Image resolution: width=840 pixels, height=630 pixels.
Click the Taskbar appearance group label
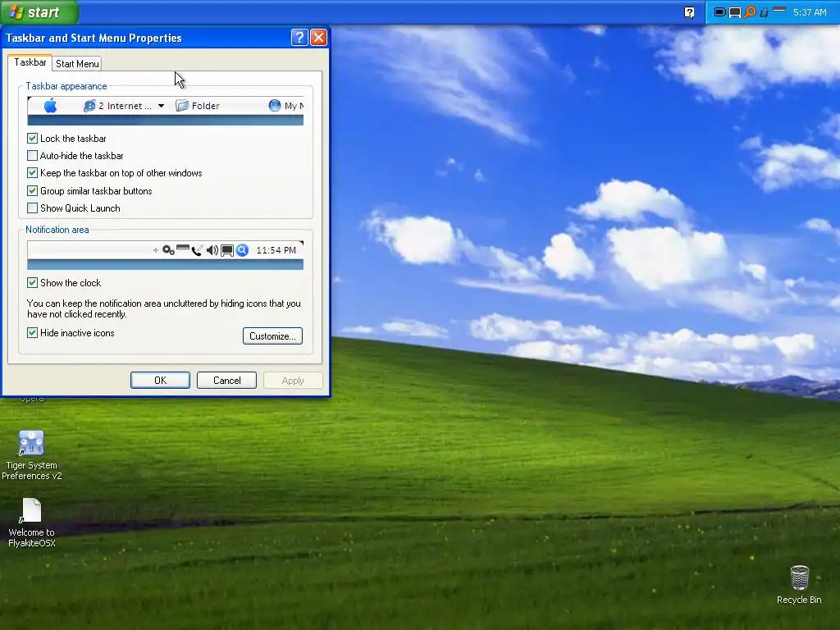66,86
